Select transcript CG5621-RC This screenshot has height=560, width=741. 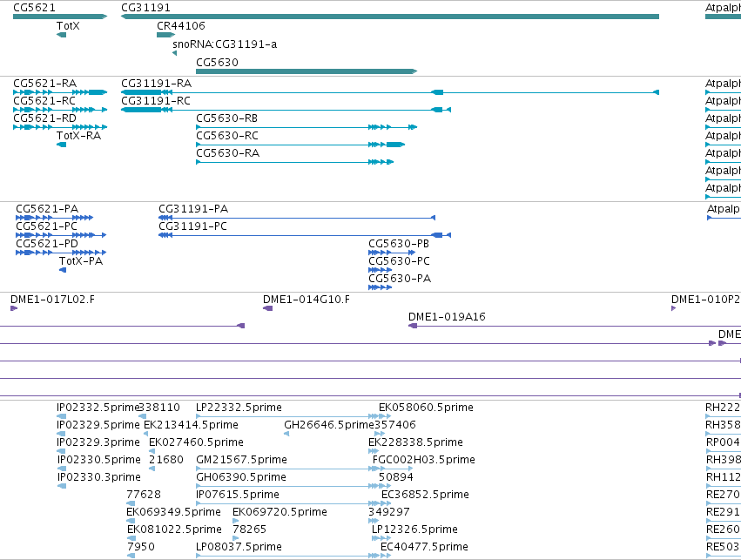coord(44,101)
